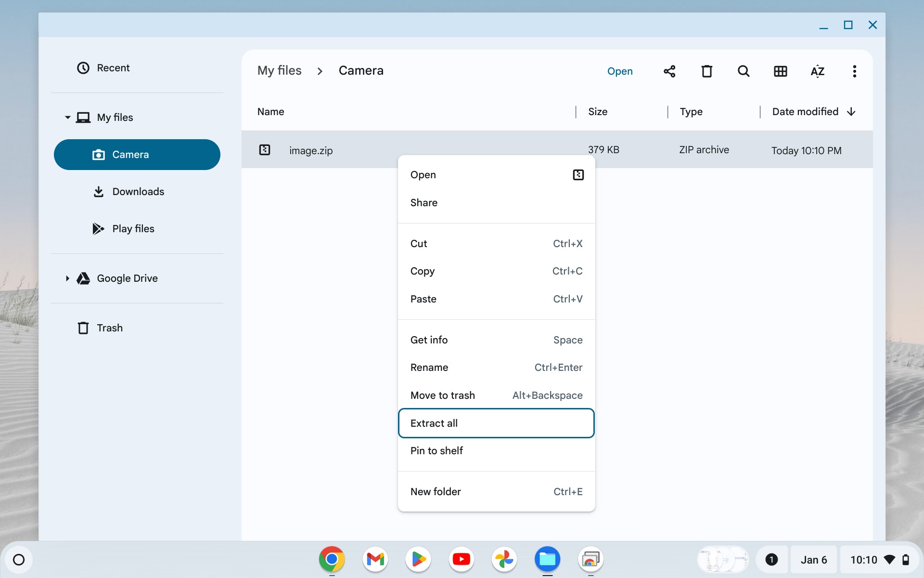Open the three-dot more options menu
Screen dimensions: 924x578
(854, 71)
